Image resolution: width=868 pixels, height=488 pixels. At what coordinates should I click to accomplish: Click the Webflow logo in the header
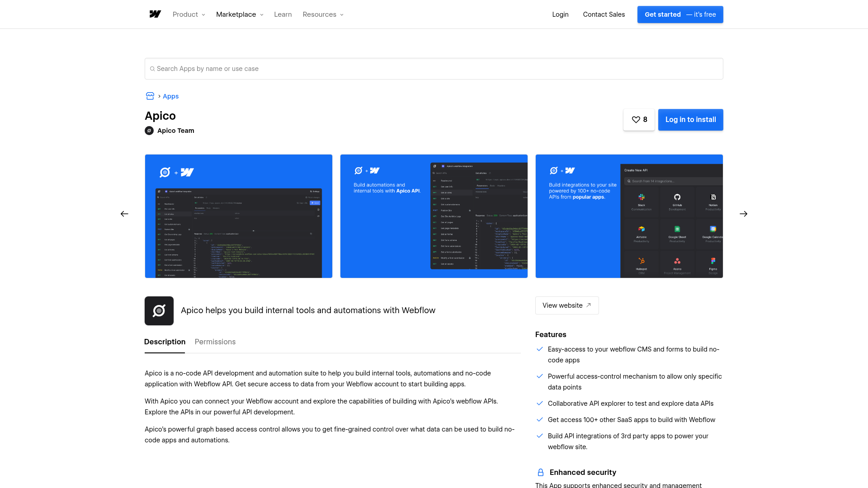coord(155,14)
